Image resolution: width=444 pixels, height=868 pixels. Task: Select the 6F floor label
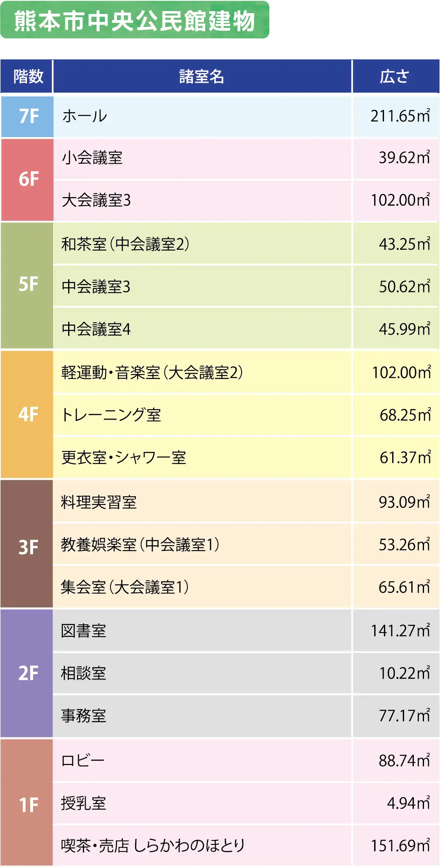click(x=28, y=180)
